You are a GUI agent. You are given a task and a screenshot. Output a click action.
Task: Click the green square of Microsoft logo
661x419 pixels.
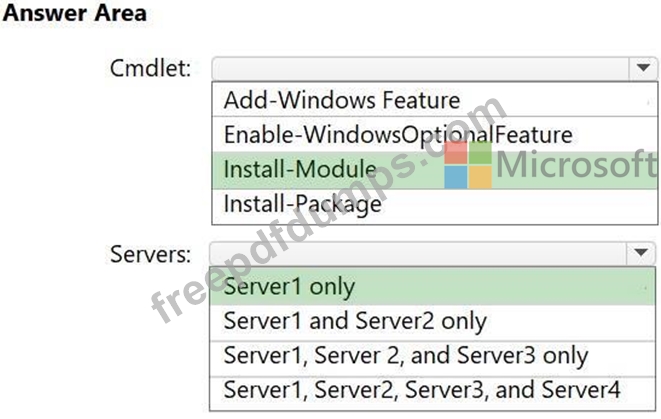point(481,153)
